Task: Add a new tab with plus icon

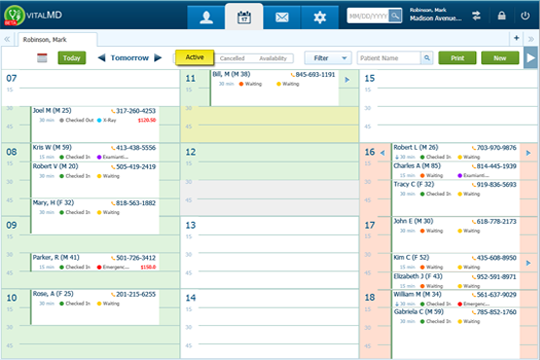Action: click(x=516, y=38)
